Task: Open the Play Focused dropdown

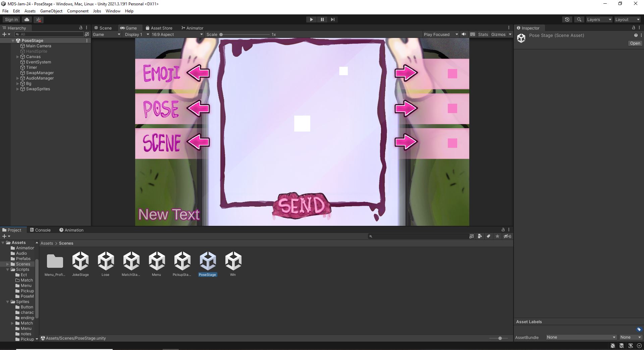Action: coord(440,34)
